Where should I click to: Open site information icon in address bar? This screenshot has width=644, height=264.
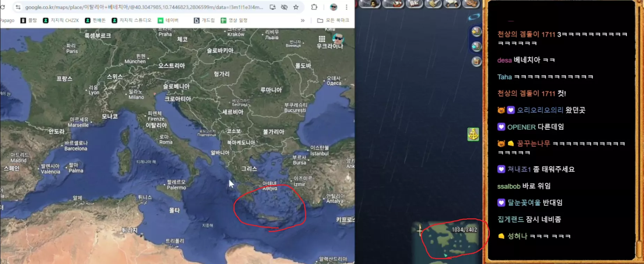click(x=18, y=7)
